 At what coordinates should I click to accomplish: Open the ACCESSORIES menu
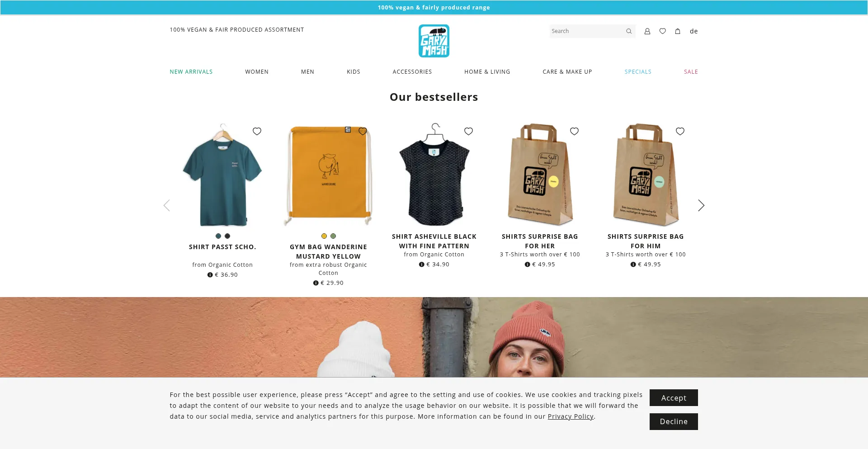point(412,72)
